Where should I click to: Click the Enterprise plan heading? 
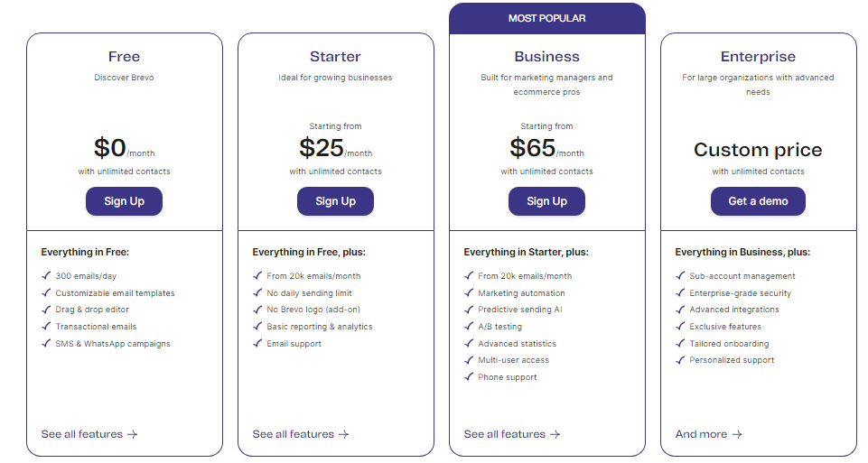click(x=758, y=57)
